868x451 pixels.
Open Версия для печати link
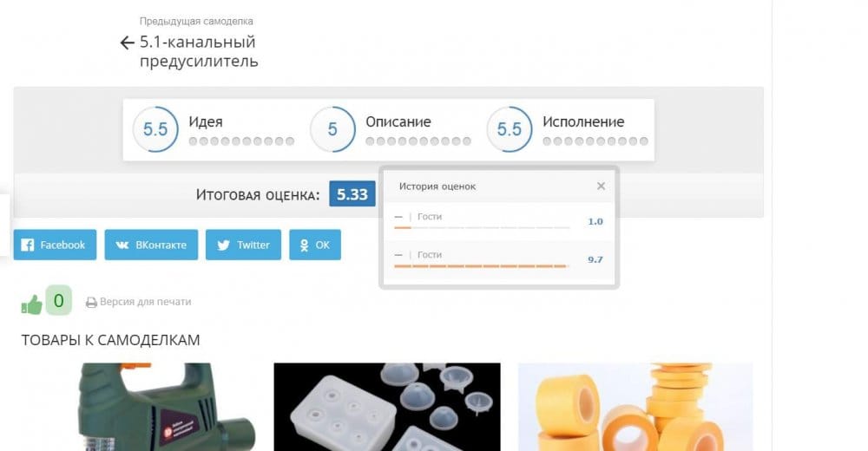tap(145, 302)
